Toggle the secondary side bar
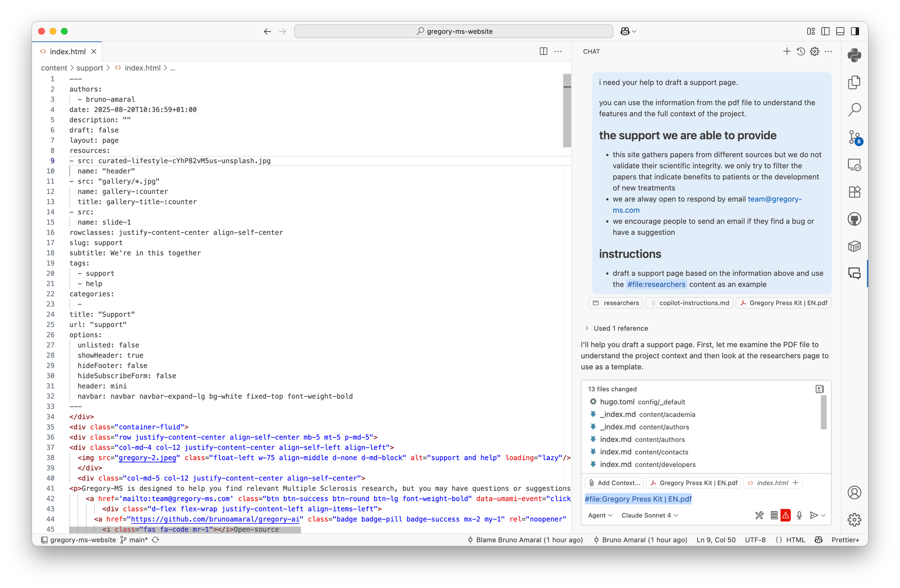 (x=855, y=31)
